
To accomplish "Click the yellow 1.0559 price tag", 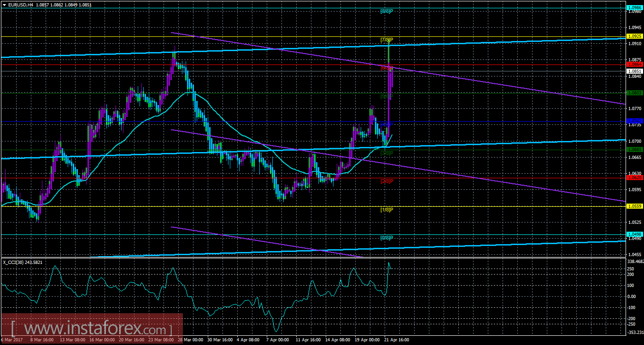I will [634, 205].
